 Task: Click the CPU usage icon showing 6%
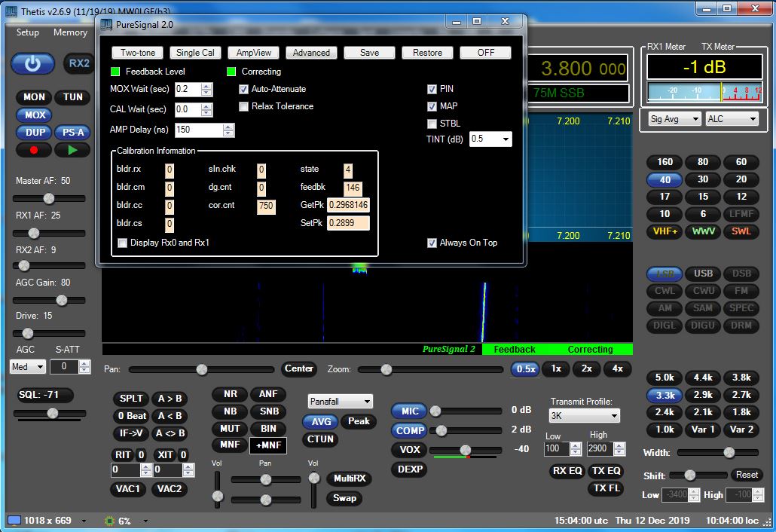pyautogui.click(x=109, y=521)
